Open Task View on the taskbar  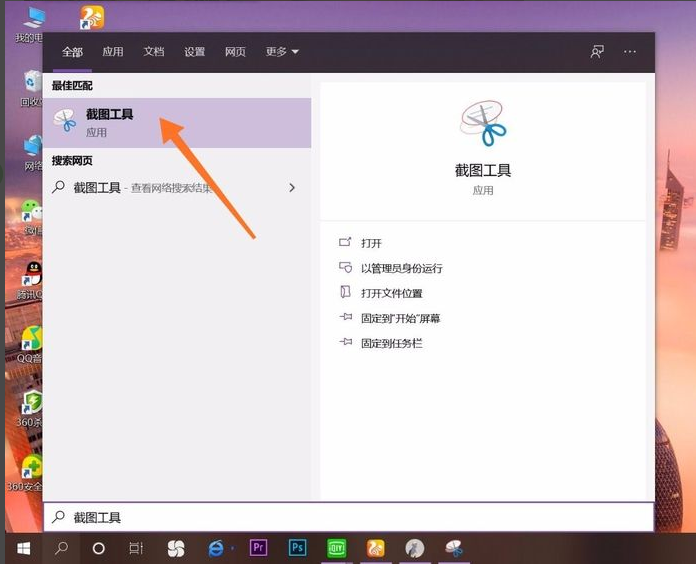click(x=136, y=548)
